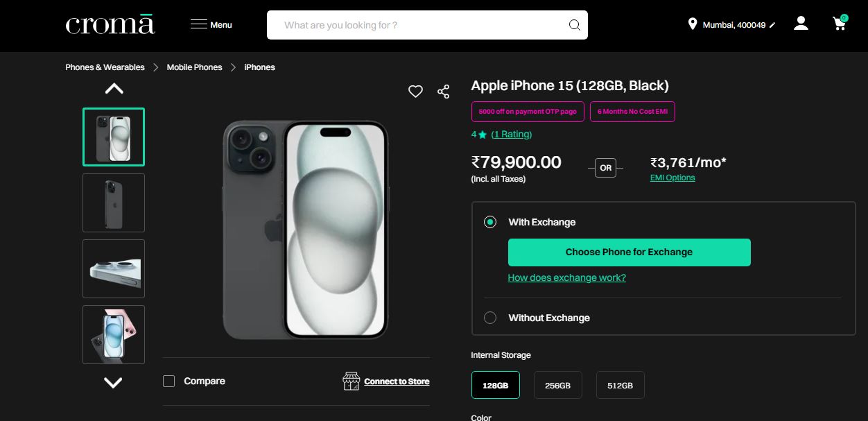Viewport: 868px width, 421px height.
Task: Open the EMI Options link
Action: 672,178
